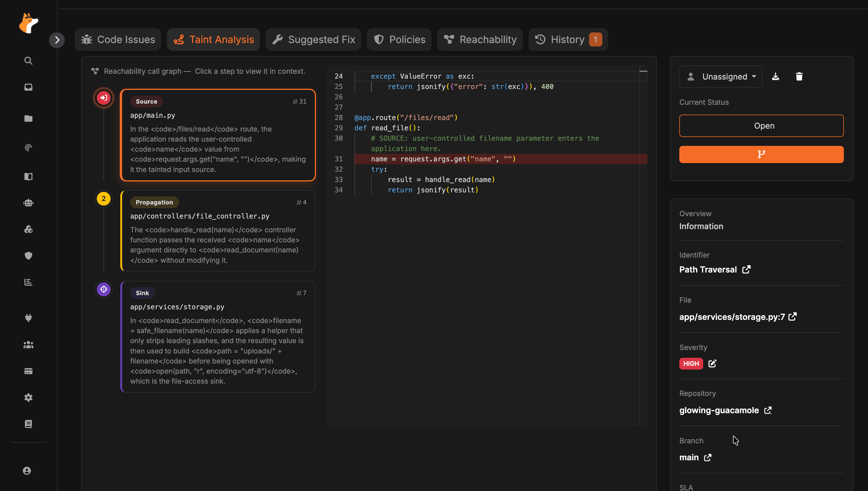868x491 pixels.
Task: Open the shield icon in the sidebar
Action: point(28,256)
